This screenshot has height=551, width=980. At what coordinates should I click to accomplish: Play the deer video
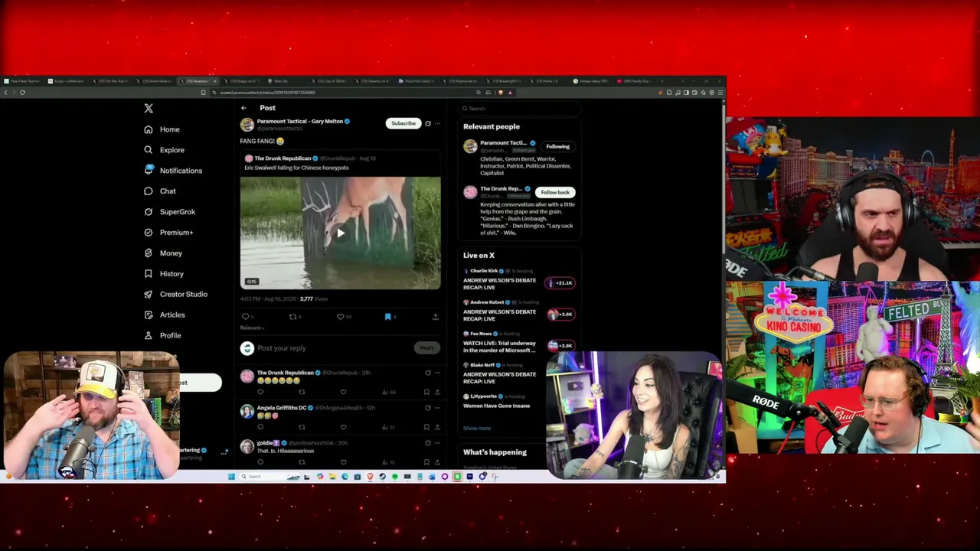(341, 233)
